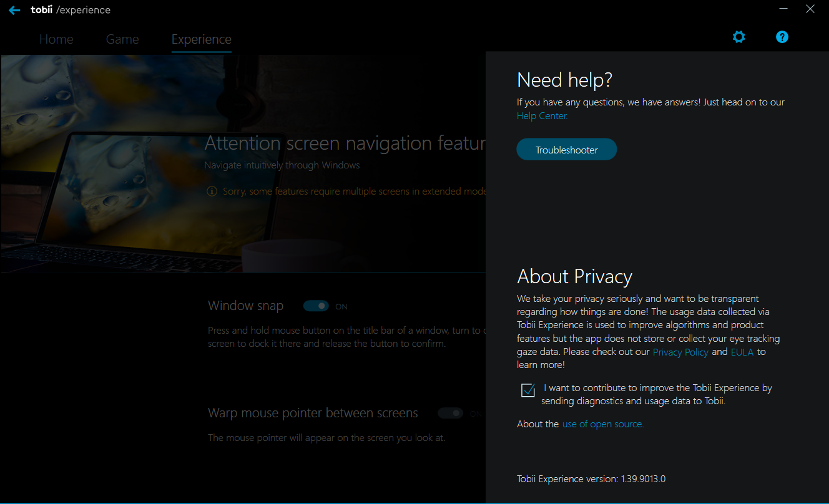
Task: Open the Troubleshooter
Action: (x=566, y=150)
